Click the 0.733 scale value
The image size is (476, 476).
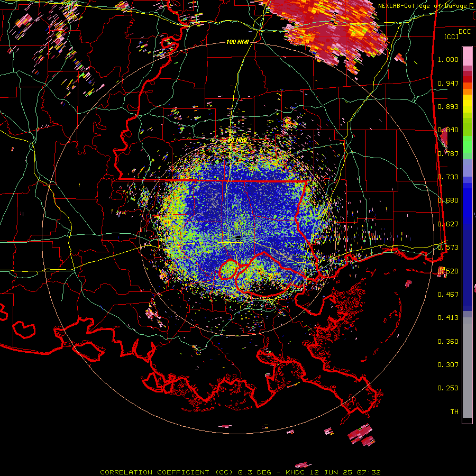point(448,177)
